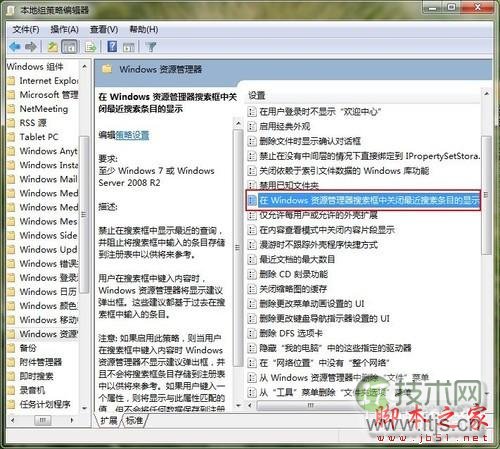Screen dimensions: 500x449
Task: Select Windows 资源 folder in tree
Action: (x=42, y=334)
